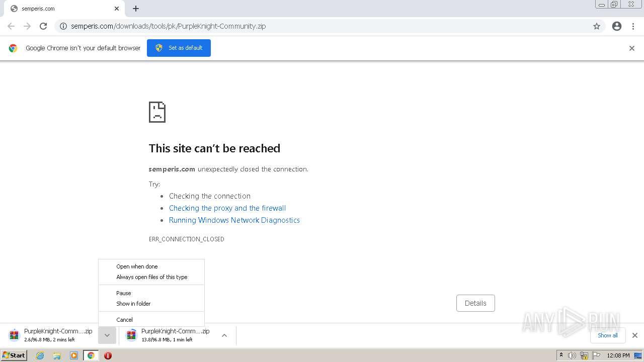Open Running Windows Network Diagnostics link
Screen dimensions: 644x362
(234, 220)
